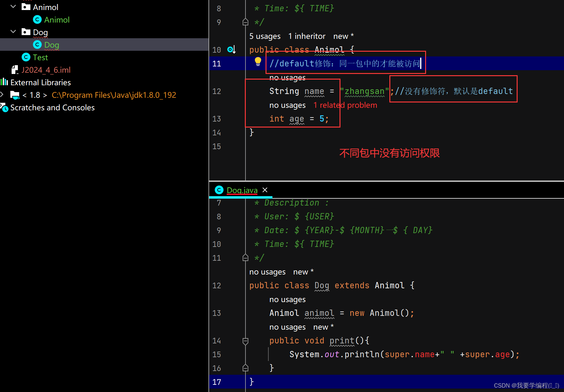
Task: Collapse the Dog package folder
Action: [x=13, y=32]
